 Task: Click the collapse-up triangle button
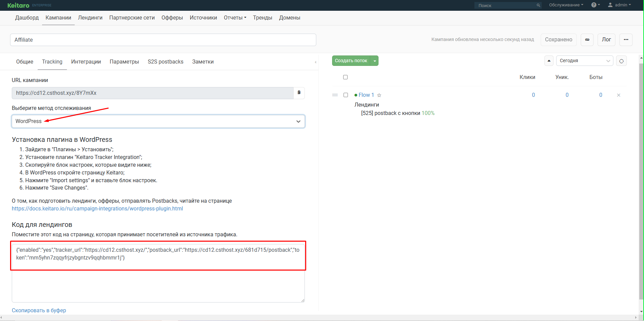tap(549, 61)
